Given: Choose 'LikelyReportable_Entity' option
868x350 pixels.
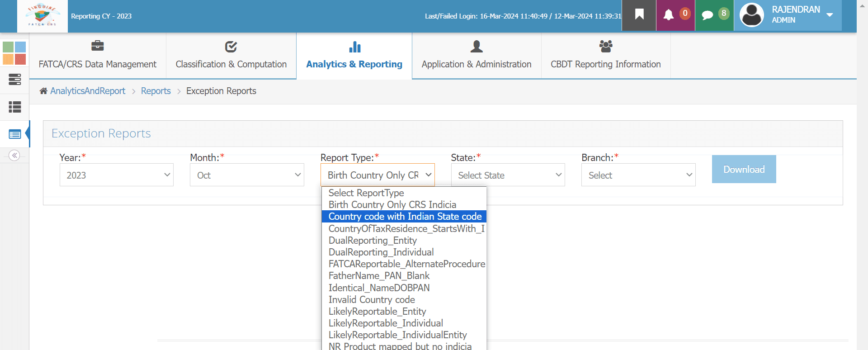Looking at the screenshot, I should (x=404, y=312).
